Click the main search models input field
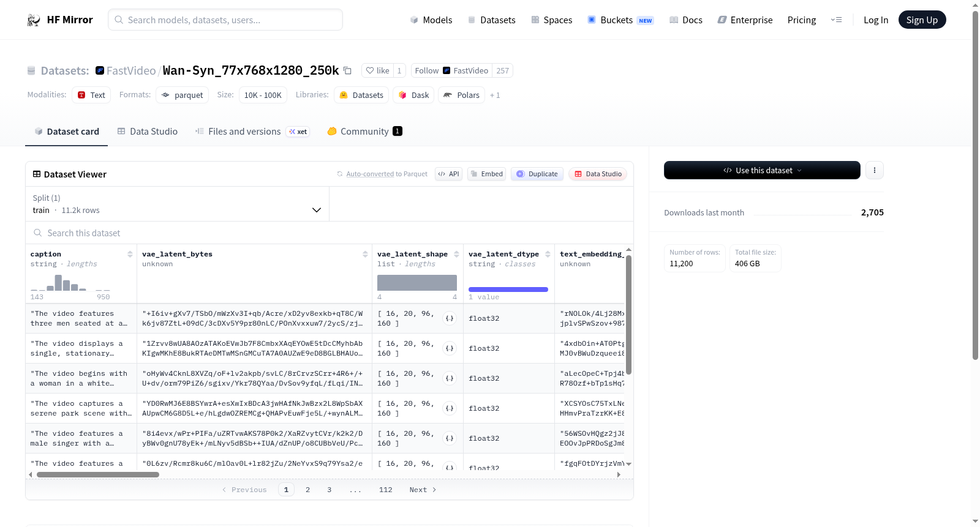 pyautogui.click(x=225, y=20)
